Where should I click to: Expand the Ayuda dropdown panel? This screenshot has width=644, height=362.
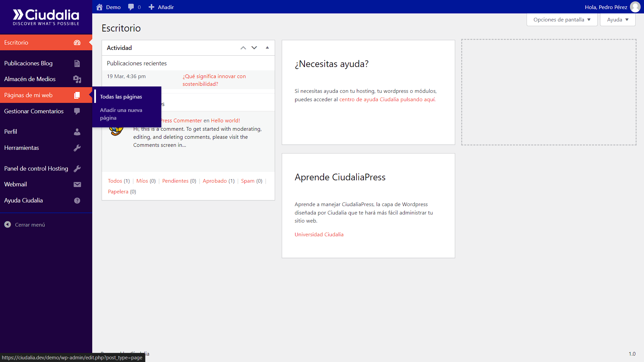point(617,19)
